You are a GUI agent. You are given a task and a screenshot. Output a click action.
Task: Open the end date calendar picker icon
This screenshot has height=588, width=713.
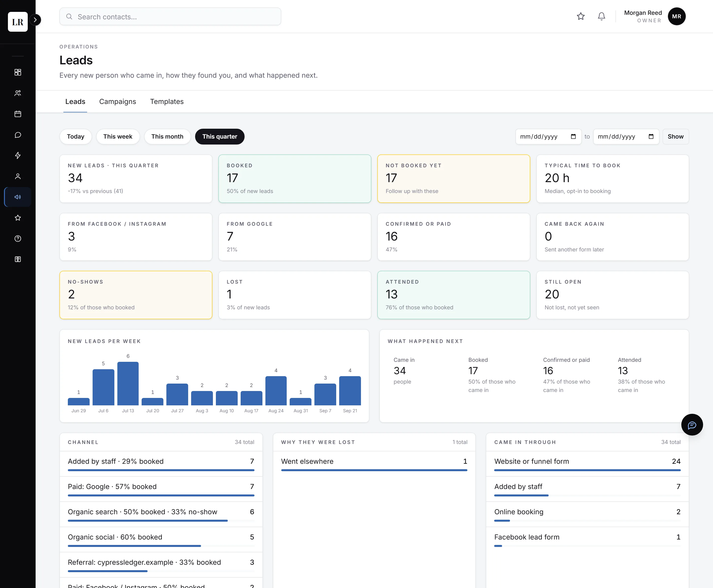pyautogui.click(x=651, y=137)
